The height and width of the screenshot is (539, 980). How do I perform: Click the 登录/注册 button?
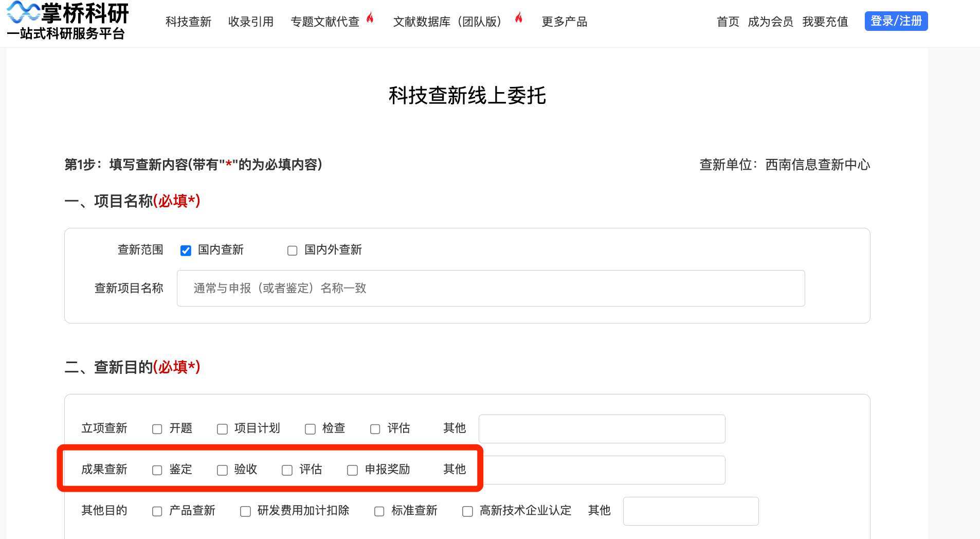tap(896, 21)
